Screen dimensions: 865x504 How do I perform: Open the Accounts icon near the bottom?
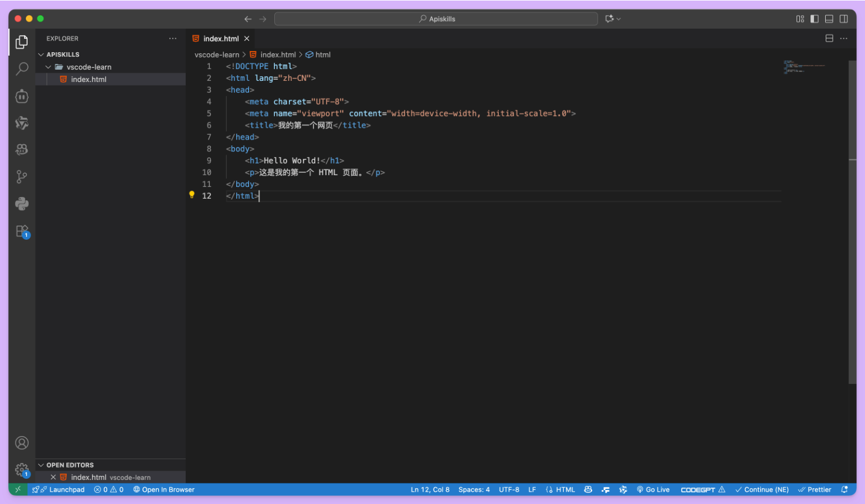pos(22,443)
